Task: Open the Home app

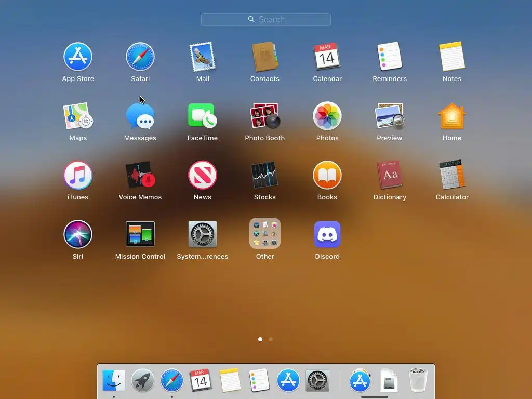Action: [452, 116]
